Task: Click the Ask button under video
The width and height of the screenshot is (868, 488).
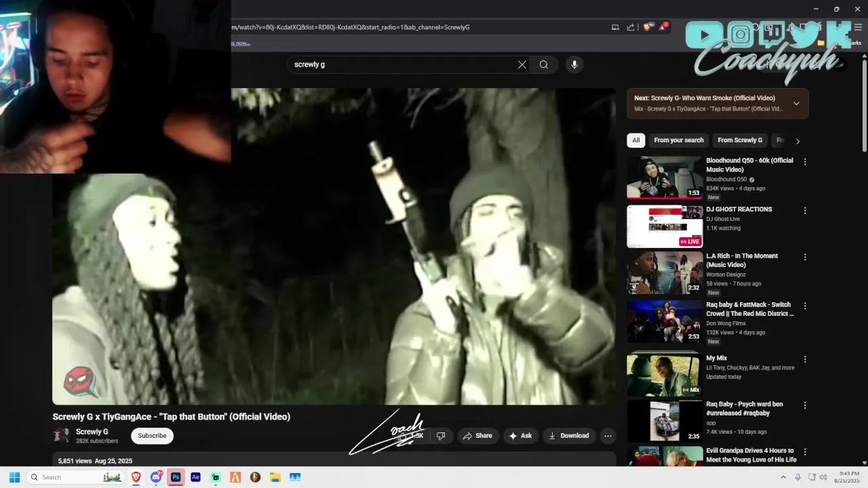Action: (x=521, y=436)
